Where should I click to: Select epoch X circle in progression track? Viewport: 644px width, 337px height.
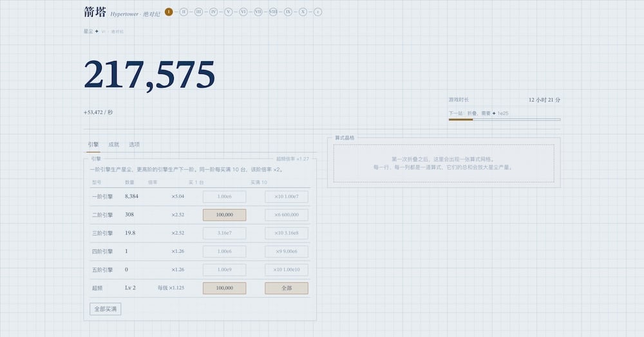[303, 12]
